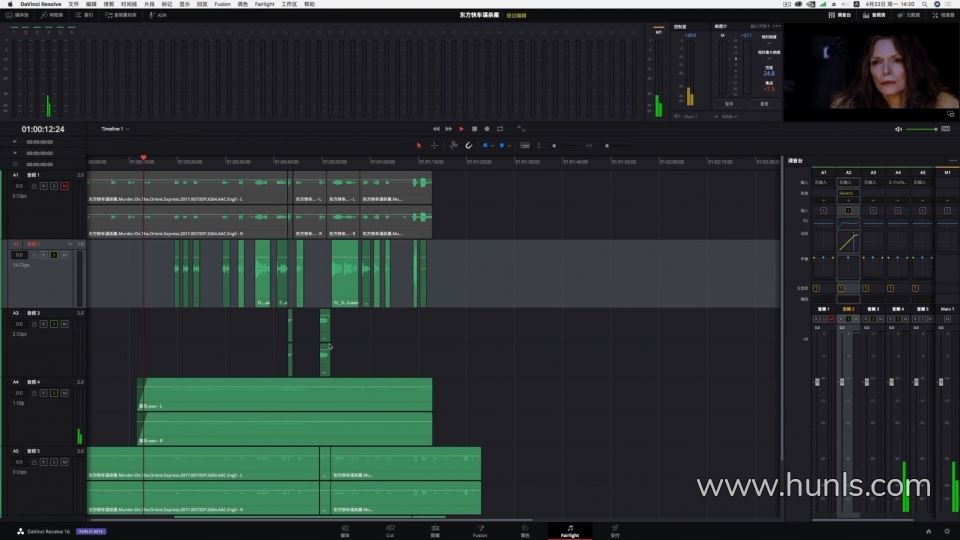This screenshot has height=540, width=960.
Task: Click the speaker volume mute icon
Action: [898, 129]
